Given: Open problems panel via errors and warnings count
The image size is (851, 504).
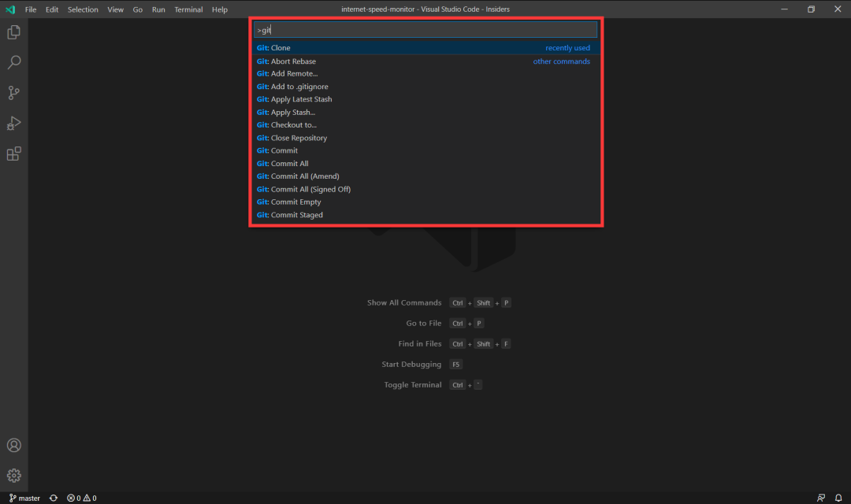Looking at the screenshot, I should [x=81, y=498].
